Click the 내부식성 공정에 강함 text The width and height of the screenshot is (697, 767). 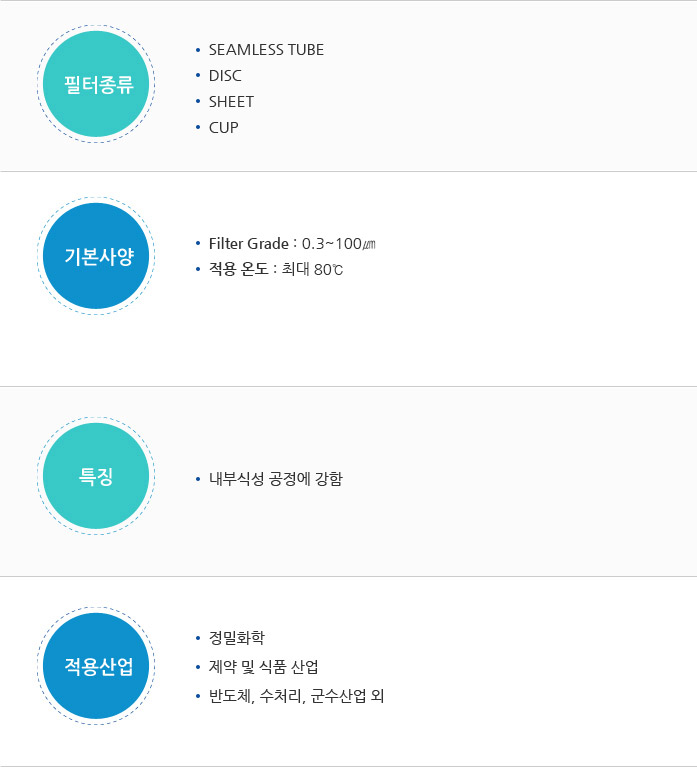click(x=275, y=479)
